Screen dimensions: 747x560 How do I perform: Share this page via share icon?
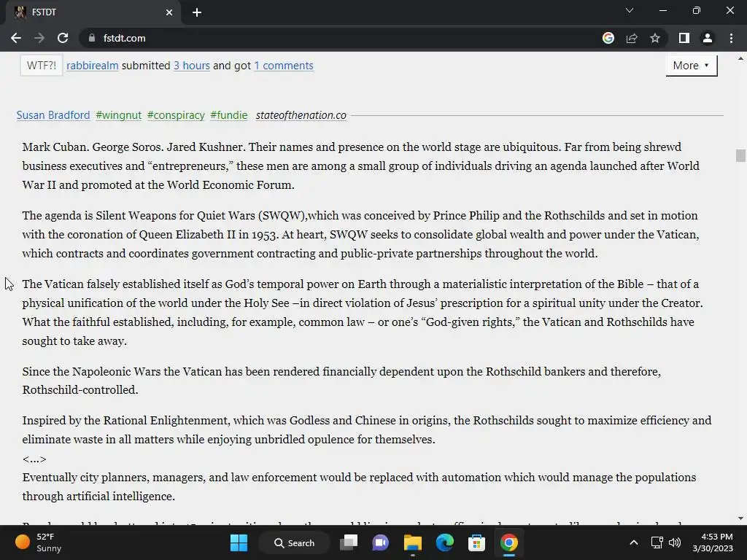[632, 38]
